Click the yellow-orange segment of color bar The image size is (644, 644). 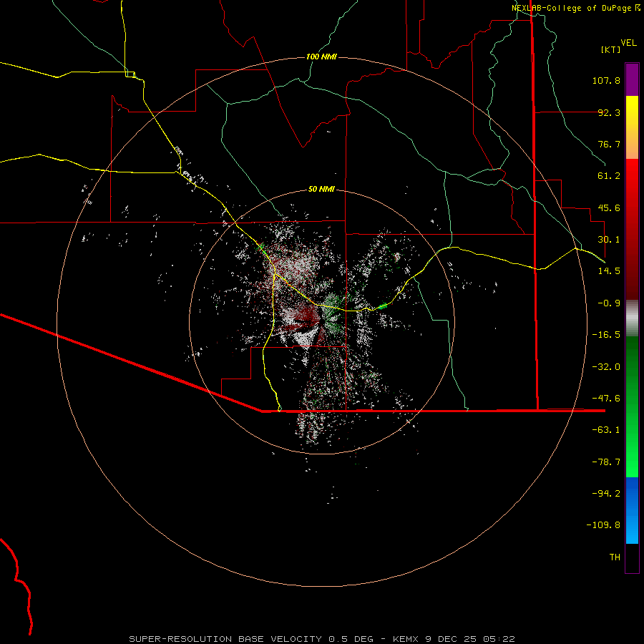point(632,127)
